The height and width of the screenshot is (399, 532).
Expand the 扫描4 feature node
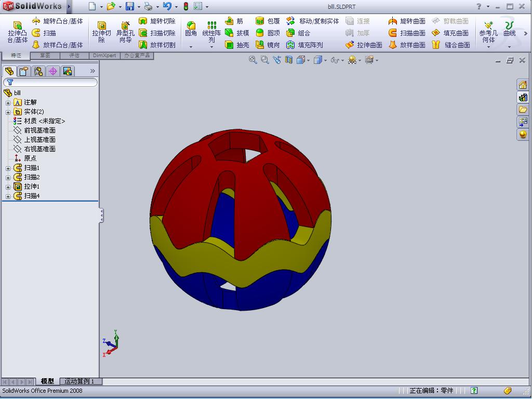point(8,196)
